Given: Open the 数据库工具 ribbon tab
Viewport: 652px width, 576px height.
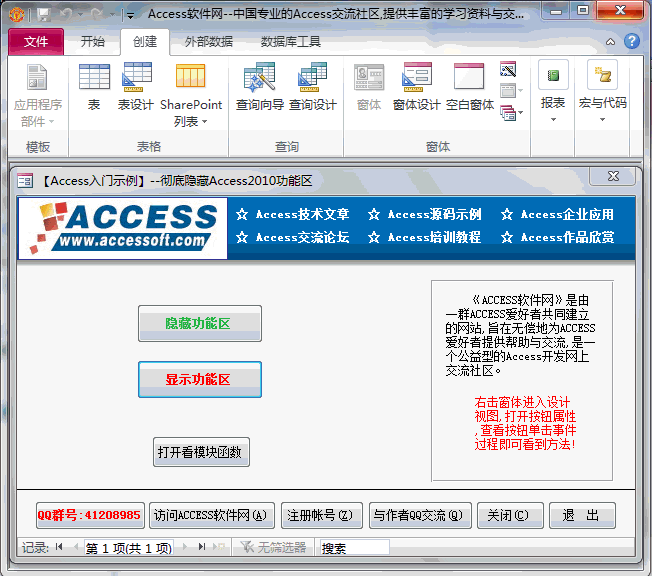Looking at the screenshot, I should pos(290,42).
